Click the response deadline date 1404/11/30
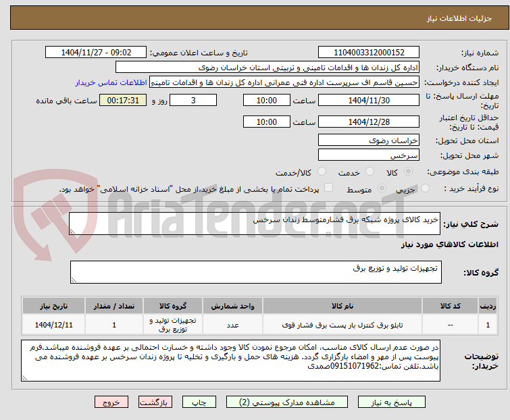The width and height of the screenshot is (510, 420). [369, 100]
